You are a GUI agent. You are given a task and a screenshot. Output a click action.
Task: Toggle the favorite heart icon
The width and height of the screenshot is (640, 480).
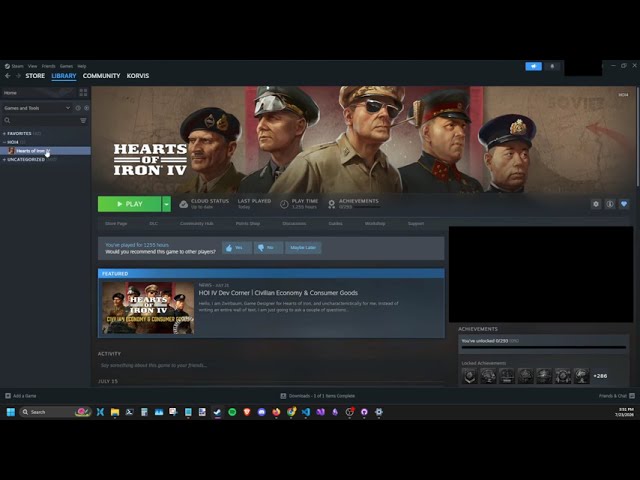[x=624, y=204]
